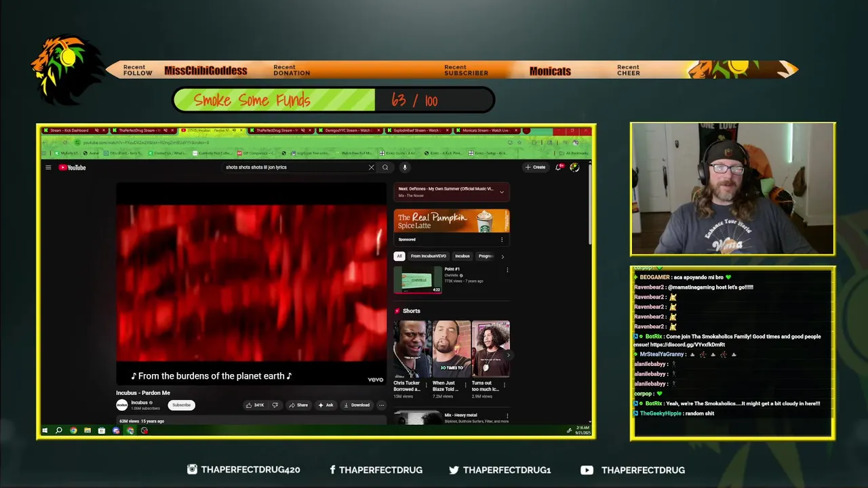The image size is (868, 488).
Task: Clear the YouTube search box with X
Action: pos(371,167)
